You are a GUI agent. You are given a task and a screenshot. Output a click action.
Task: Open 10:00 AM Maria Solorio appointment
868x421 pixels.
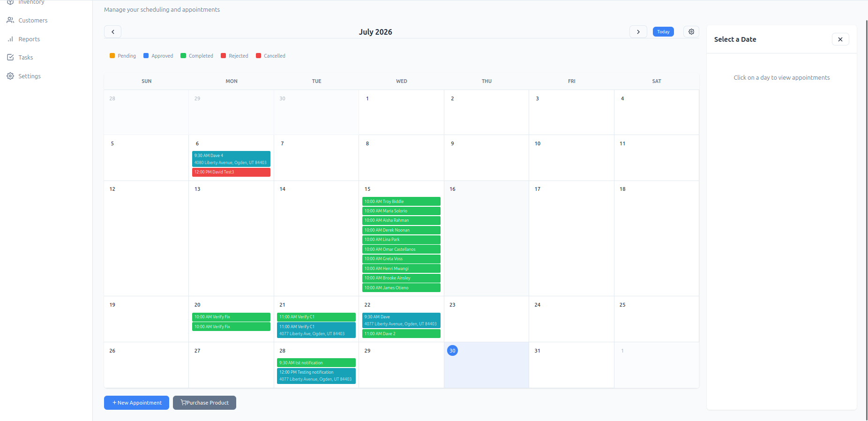point(401,211)
